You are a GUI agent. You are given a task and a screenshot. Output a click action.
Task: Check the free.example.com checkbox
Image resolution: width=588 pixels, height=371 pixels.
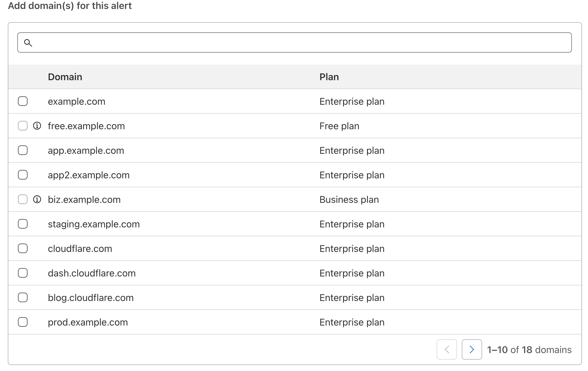[23, 126]
